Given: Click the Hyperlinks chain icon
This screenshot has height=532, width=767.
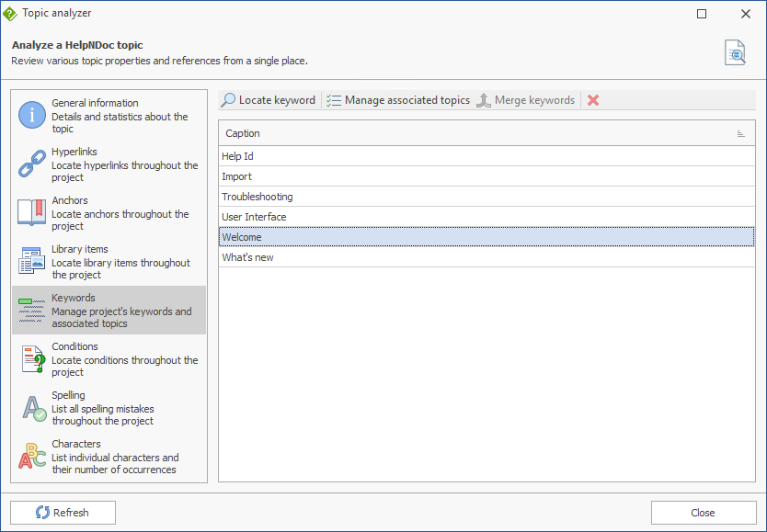Looking at the screenshot, I should point(32,164).
